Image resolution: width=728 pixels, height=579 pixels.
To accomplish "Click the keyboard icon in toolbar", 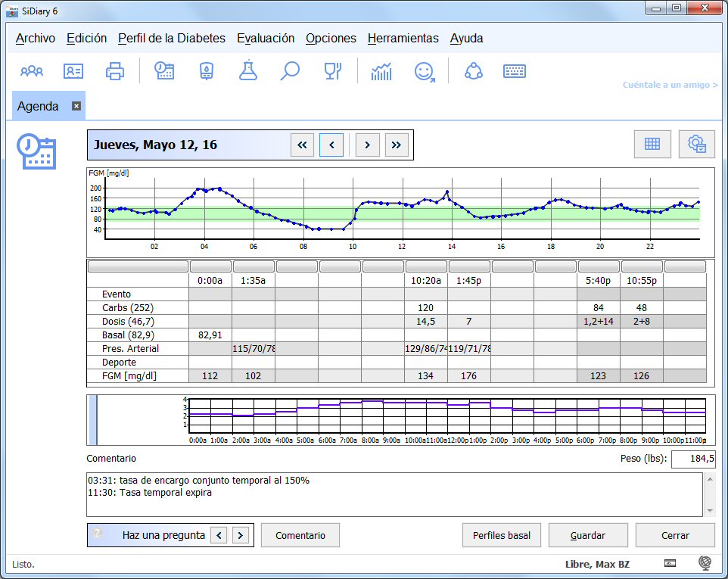I will pyautogui.click(x=515, y=71).
